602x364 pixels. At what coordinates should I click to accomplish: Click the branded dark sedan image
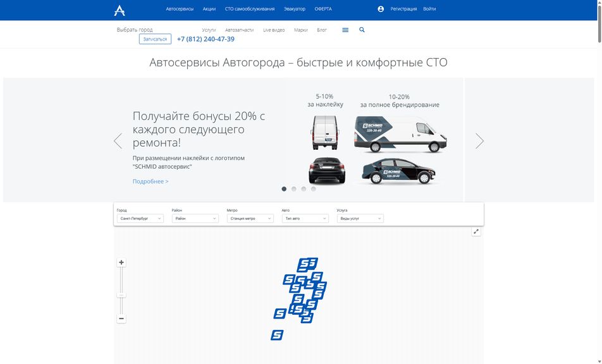coord(399,171)
